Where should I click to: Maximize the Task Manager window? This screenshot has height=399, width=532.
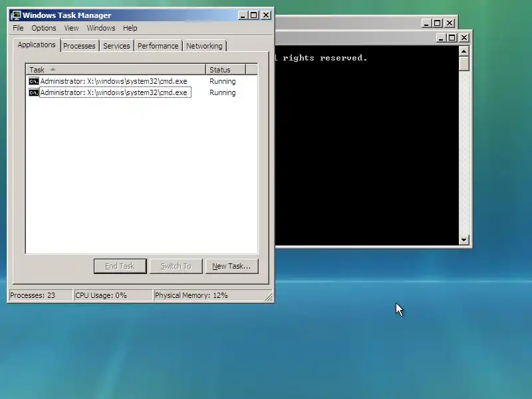(x=254, y=15)
